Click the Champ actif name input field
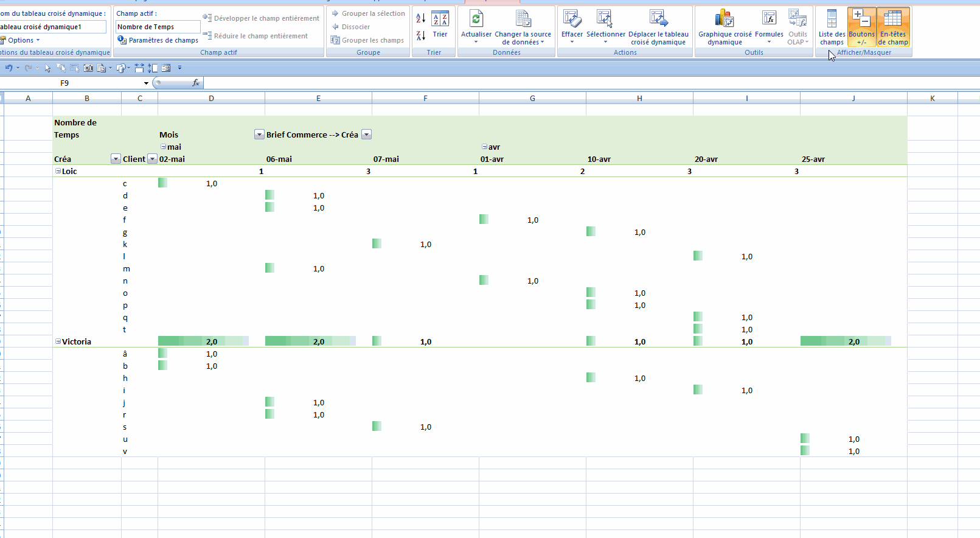The width and height of the screenshot is (980, 538). point(158,27)
